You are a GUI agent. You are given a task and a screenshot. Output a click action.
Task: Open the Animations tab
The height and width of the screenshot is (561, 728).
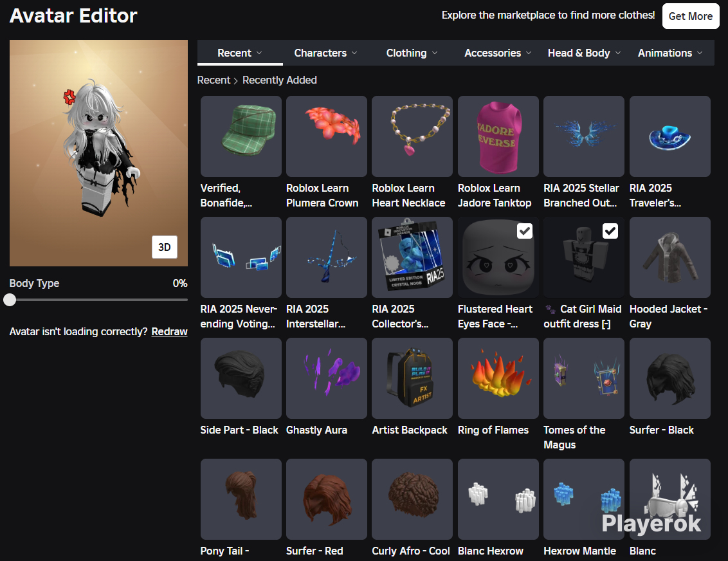(x=670, y=53)
